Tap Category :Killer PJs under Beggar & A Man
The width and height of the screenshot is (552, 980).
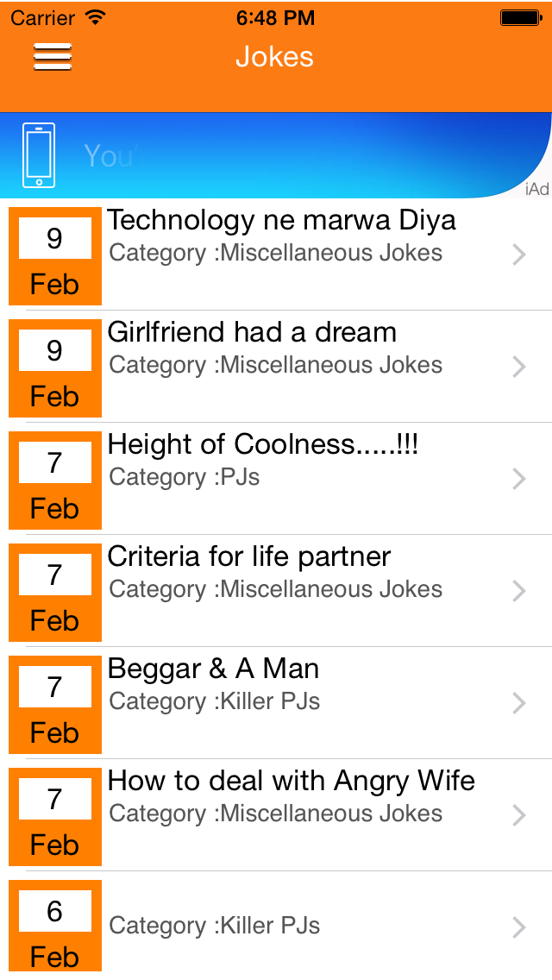pyautogui.click(x=216, y=701)
